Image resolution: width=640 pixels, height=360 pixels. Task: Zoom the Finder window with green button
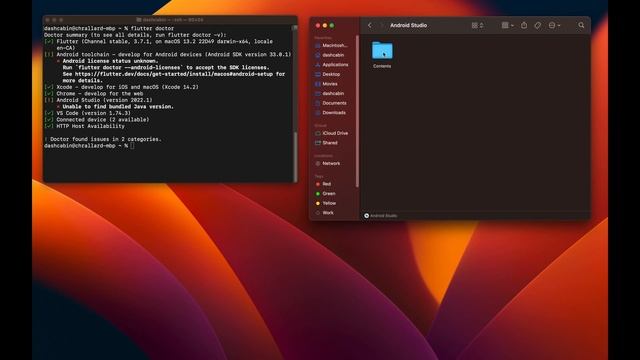(332, 25)
